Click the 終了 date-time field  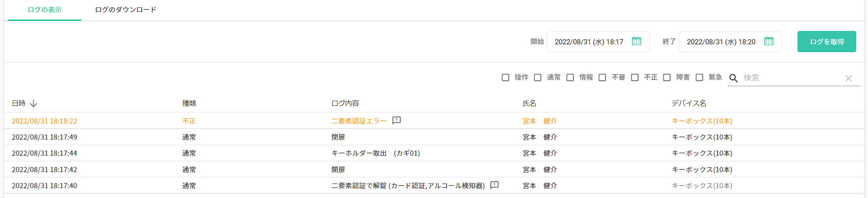[721, 42]
